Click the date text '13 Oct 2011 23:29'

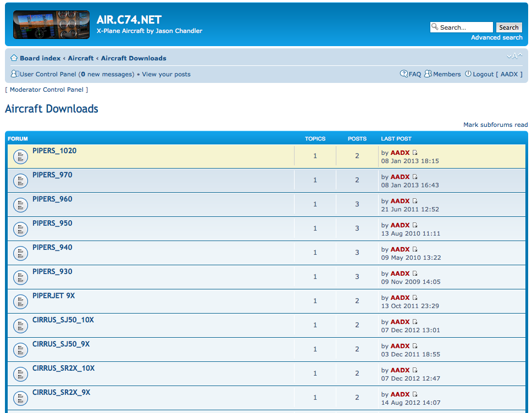(410, 305)
